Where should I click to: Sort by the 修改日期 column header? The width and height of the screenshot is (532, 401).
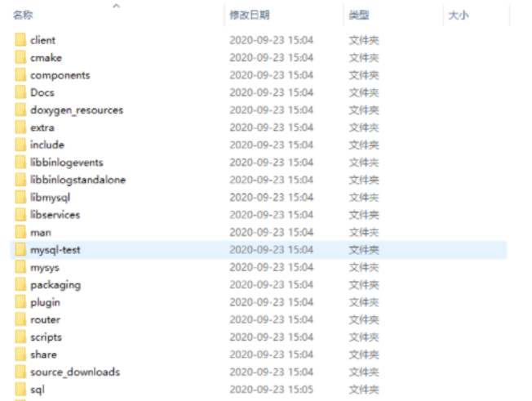point(250,15)
